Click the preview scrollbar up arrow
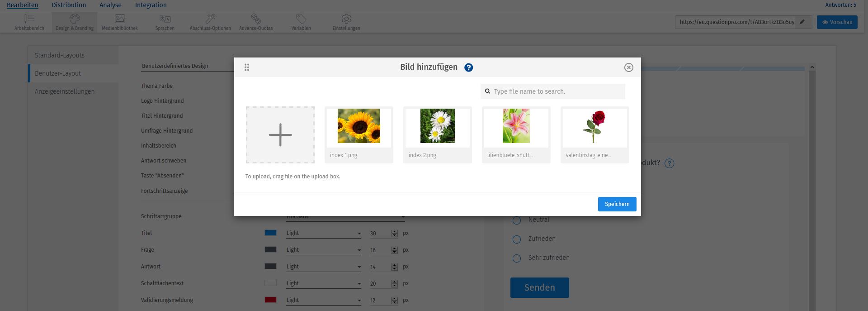Viewport: 868px width, 311px height. (812, 67)
